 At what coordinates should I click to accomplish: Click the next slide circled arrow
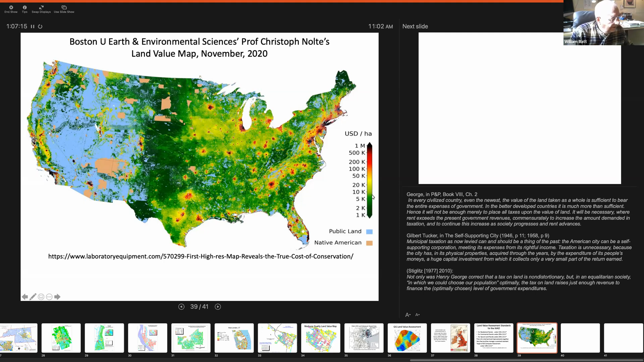point(218,306)
